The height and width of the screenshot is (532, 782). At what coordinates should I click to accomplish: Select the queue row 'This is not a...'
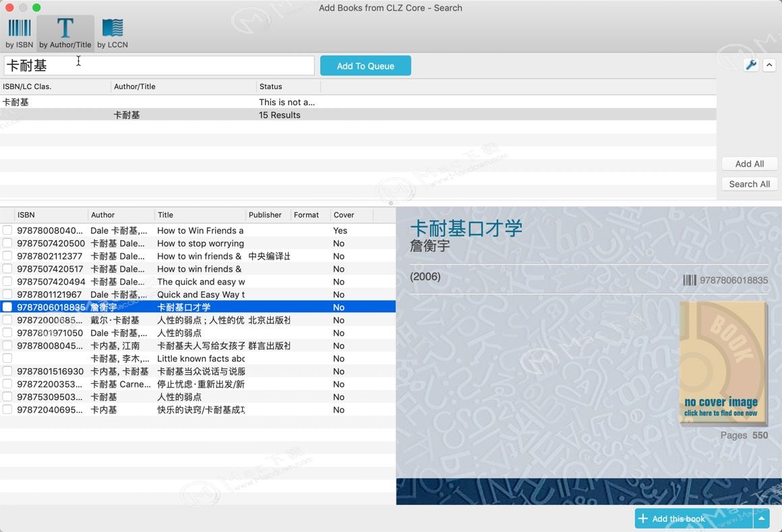pyautogui.click(x=358, y=102)
